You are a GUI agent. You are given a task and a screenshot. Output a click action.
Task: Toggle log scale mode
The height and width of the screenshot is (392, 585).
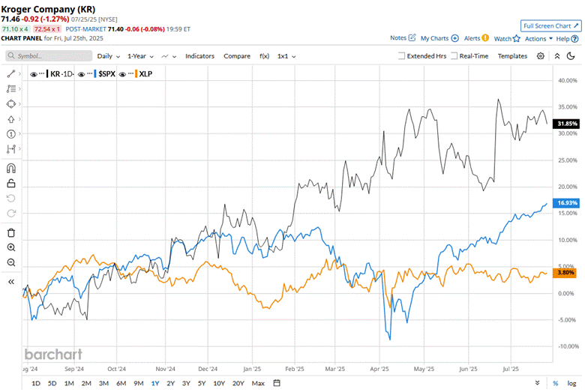(x=571, y=383)
